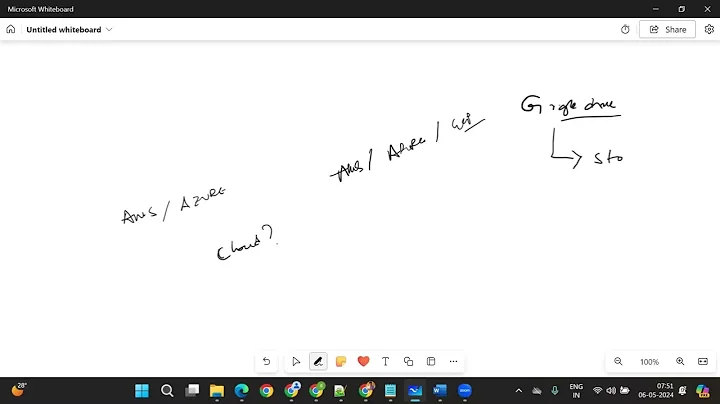Launch Microsoft Edge from taskbar
720x404 pixels.
(x=242, y=391)
